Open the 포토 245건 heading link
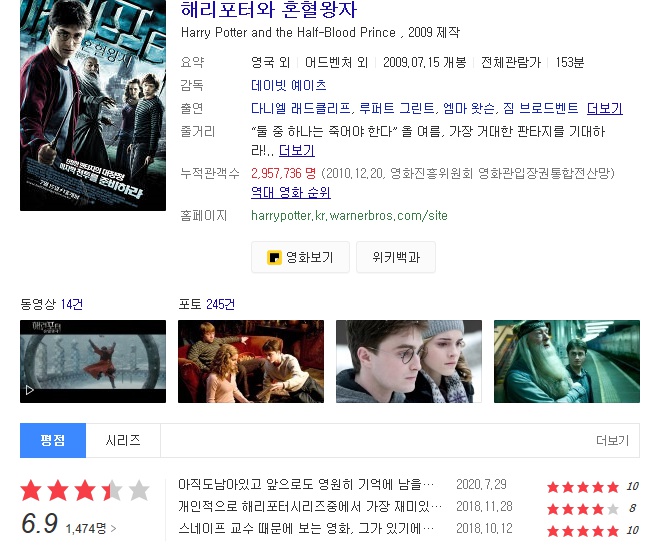Image resolution: width=660 pixels, height=550 pixels. (206, 304)
